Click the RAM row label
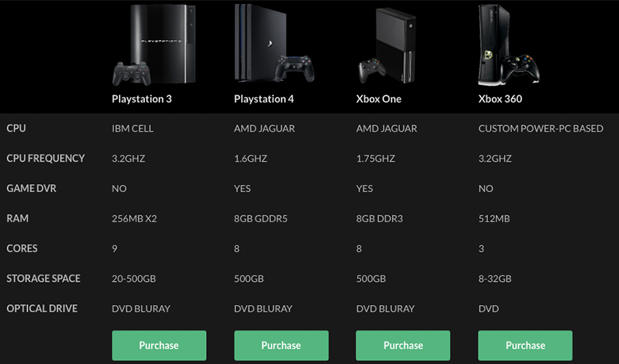 17,218
